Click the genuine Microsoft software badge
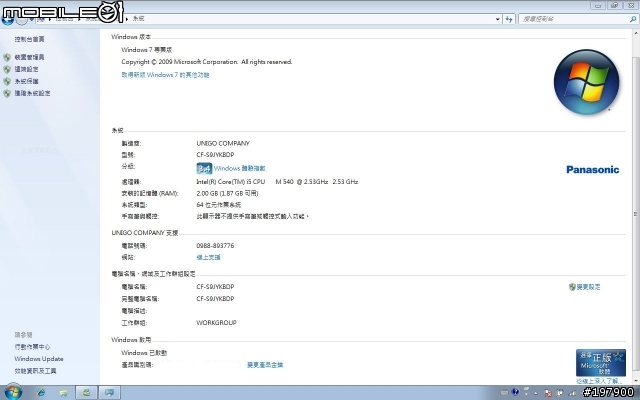Viewport: 640px width, 400px height. [x=601, y=362]
